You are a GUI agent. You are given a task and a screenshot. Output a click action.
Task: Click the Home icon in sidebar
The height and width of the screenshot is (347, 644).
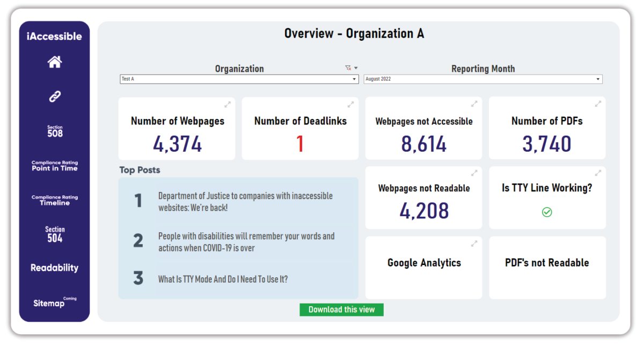tap(54, 62)
